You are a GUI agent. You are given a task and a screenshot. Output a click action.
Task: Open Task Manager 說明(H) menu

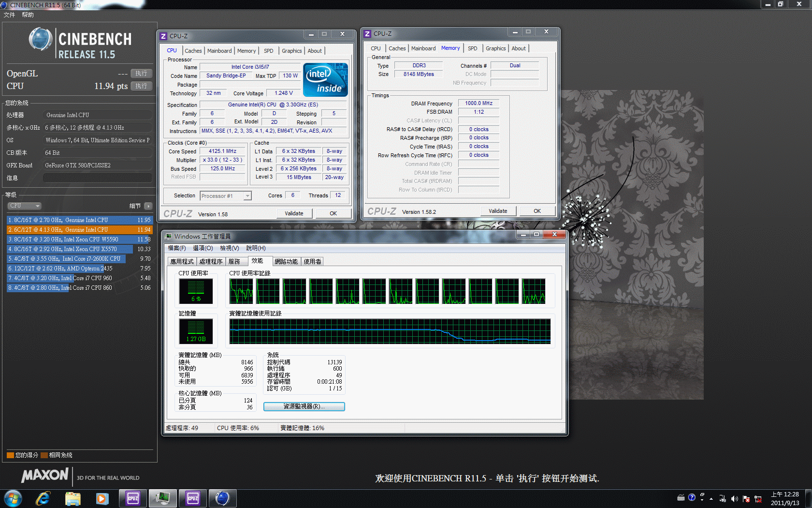coord(256,248)
